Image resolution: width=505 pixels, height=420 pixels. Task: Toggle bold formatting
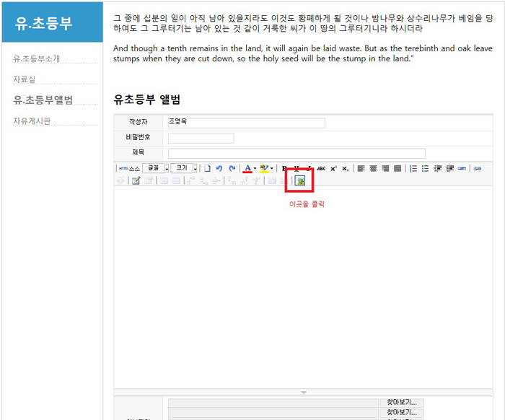click(284, 168)
